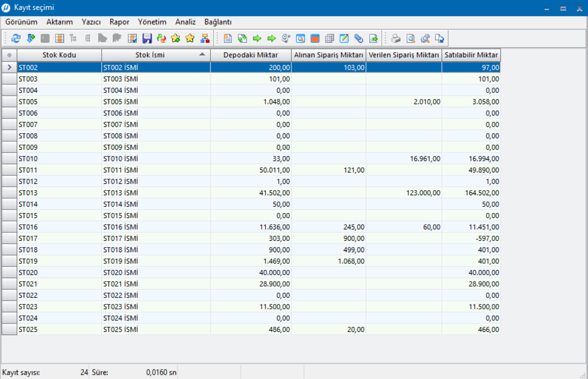Click the 164.502,00 sellable quantity cell
The width and height of the screenshot is (588, 379).
click(x=471, y=193)
